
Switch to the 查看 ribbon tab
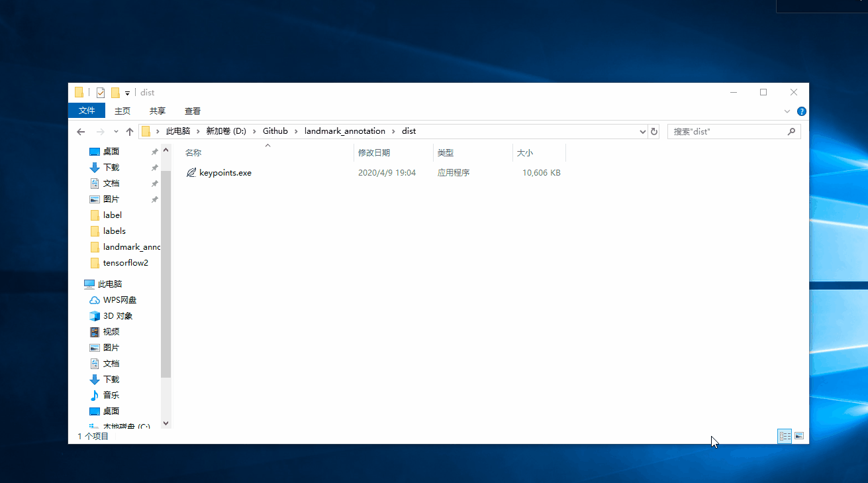click(192, 111)
